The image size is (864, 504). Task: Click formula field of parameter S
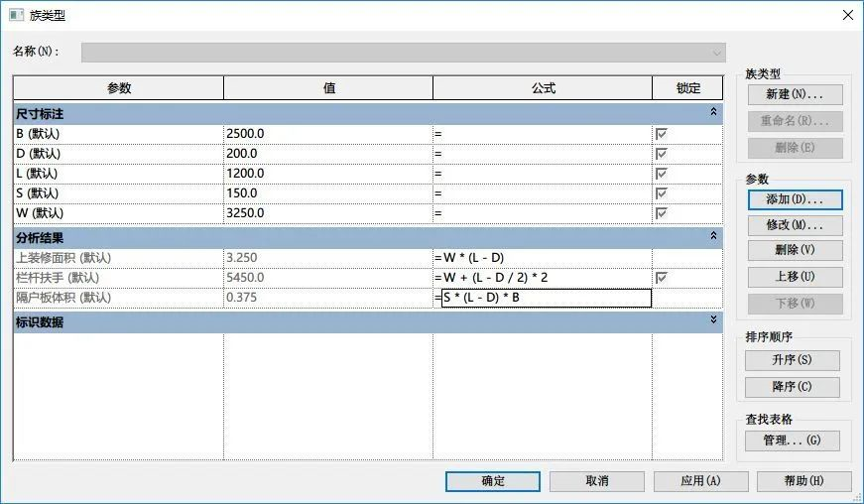pos(543,193)
